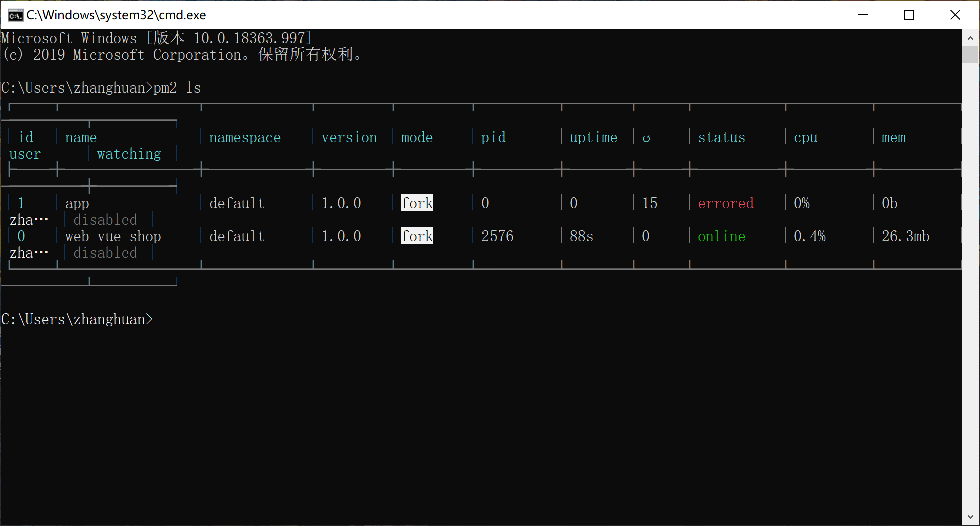Click the 'app' process name
980x526 pixels.
77,203
